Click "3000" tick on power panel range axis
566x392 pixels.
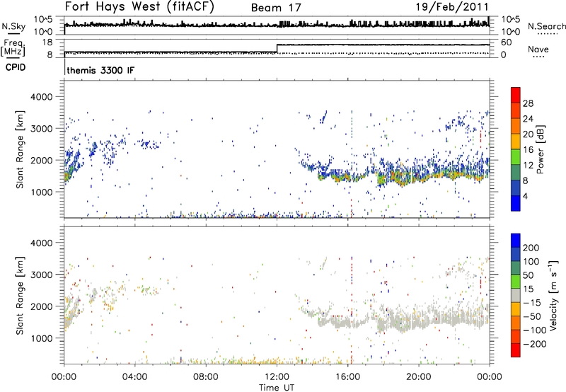click(x=41, y=129)
